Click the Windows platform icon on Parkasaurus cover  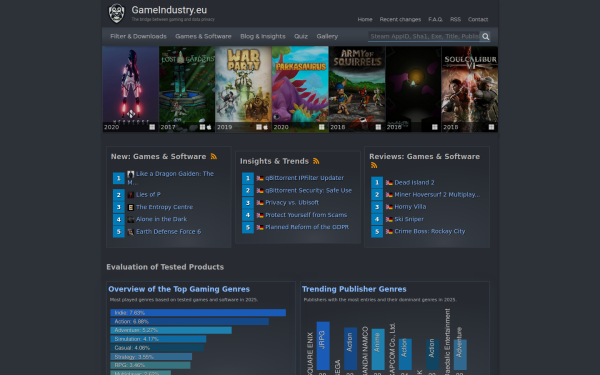[x=321, y=127]
